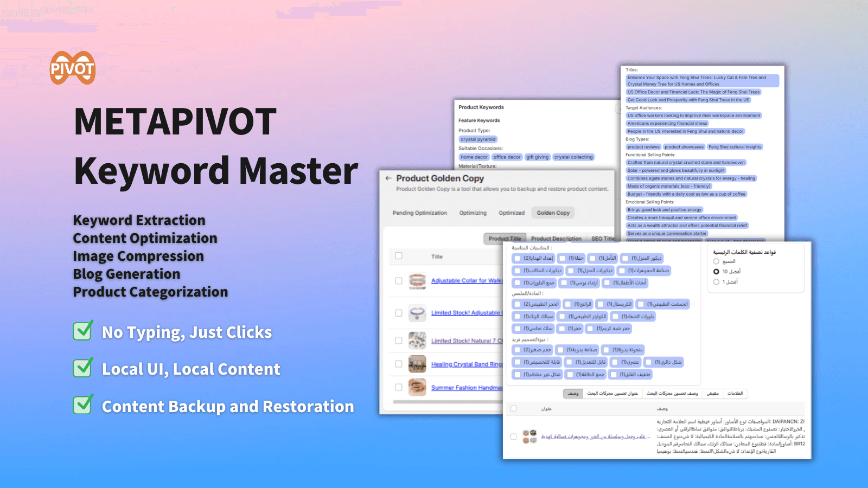This screenshot has height=488, width=868.
Task: Switch to the Optimizing tab
Action: 473,213
